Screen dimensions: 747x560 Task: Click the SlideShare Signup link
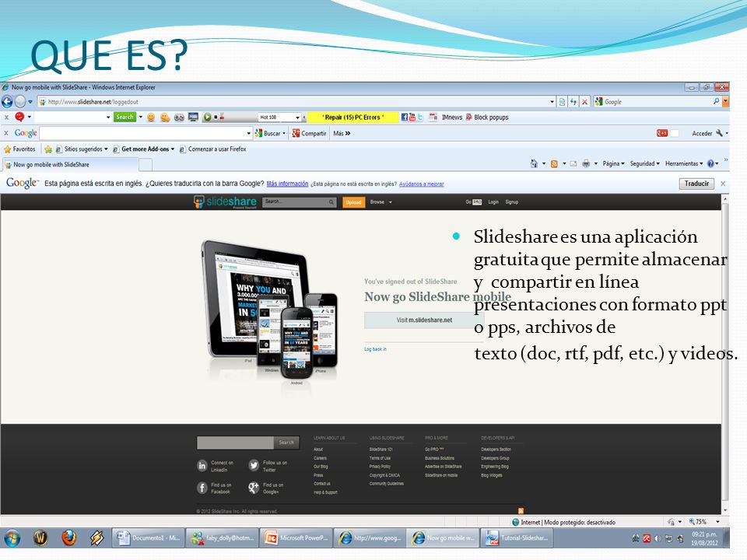(x=512, y=202)
